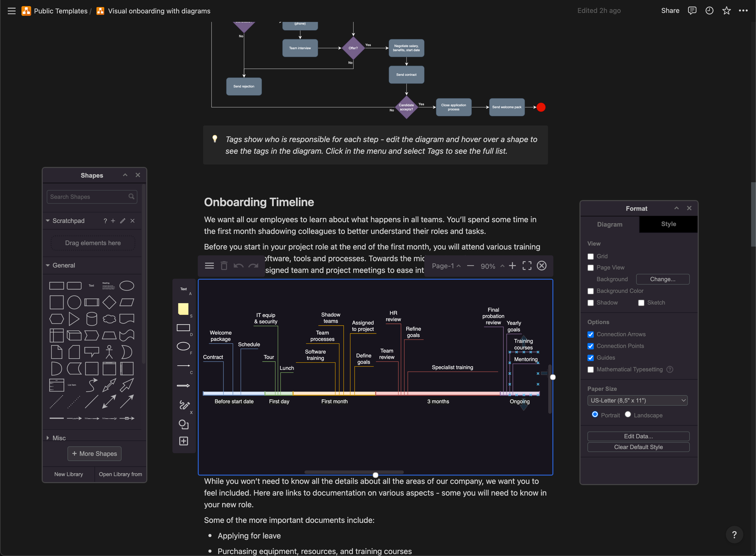Image resolution: width=756 pixels, height=556 pixels.
Task: Switch to the Style tab in Format panel
Action: click(668, 224)
